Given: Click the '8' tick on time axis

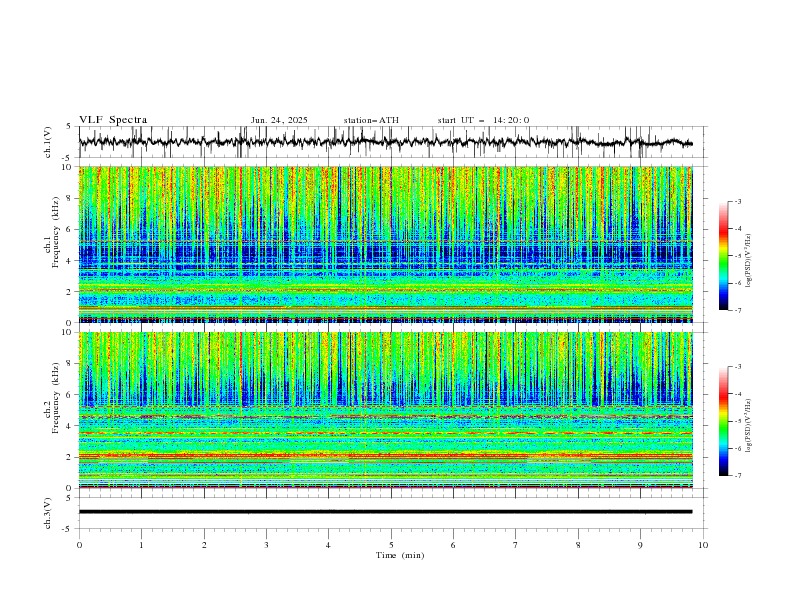Looking at the screenshot, I should 578,545.
